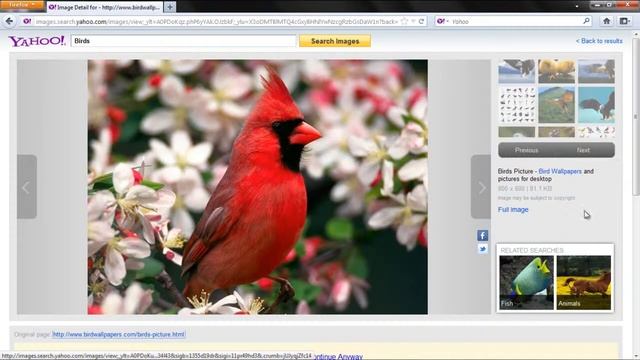Open the Firefox home page icon
This screenshot has height=360, width=640.
[607, 21]
